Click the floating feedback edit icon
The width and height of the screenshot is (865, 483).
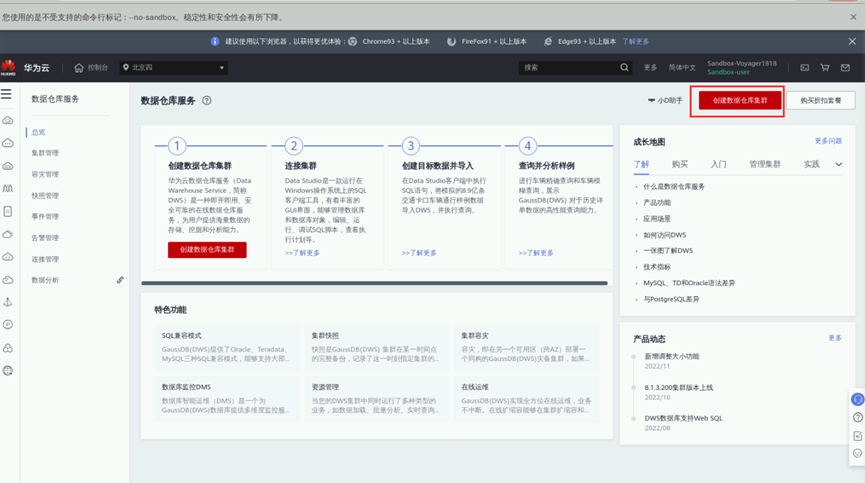pos(858,436)
